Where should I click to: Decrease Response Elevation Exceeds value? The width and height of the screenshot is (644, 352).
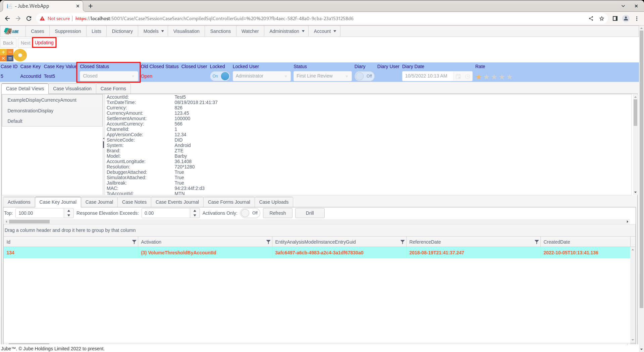click(195, 215)
